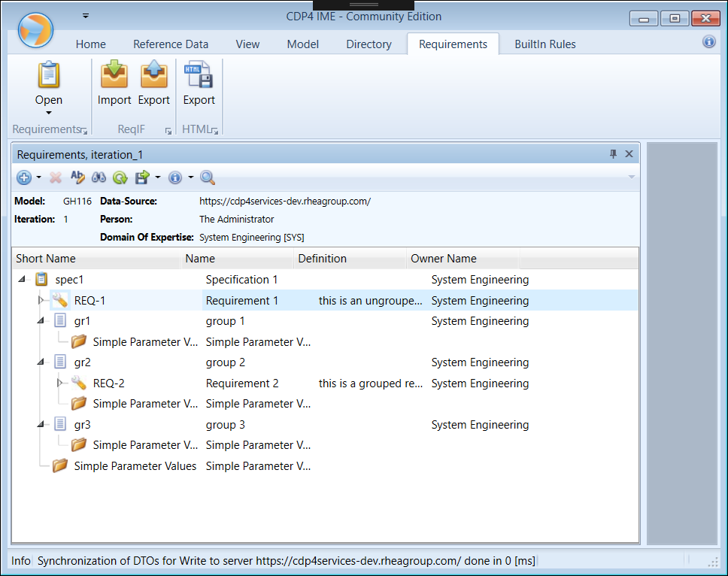Click the rename (Ab pencil) icon
Image resolution: width=728 pixels, height=576 pixels.
point(77,177)
